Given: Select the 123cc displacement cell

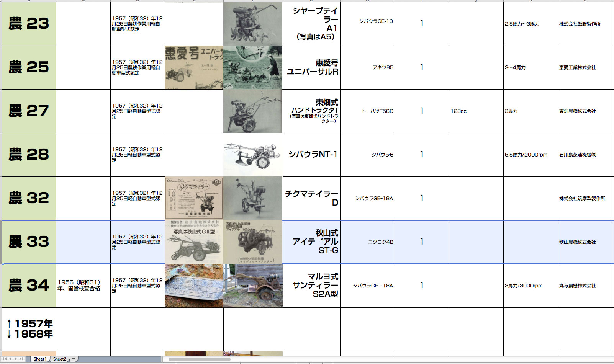Looking at the screenshot, I should click(476, 111).
